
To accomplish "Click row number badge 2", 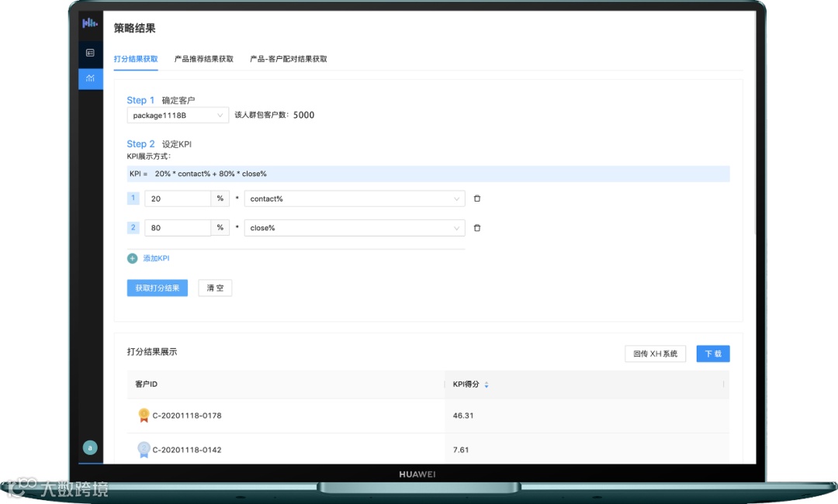I will pyautogui.click(x=133, y=227).
